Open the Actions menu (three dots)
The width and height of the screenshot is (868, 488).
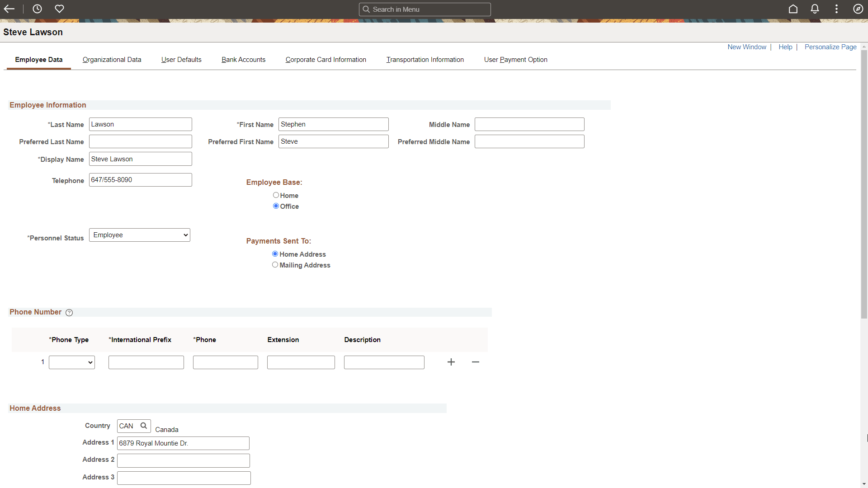click(x=836, y=9)
